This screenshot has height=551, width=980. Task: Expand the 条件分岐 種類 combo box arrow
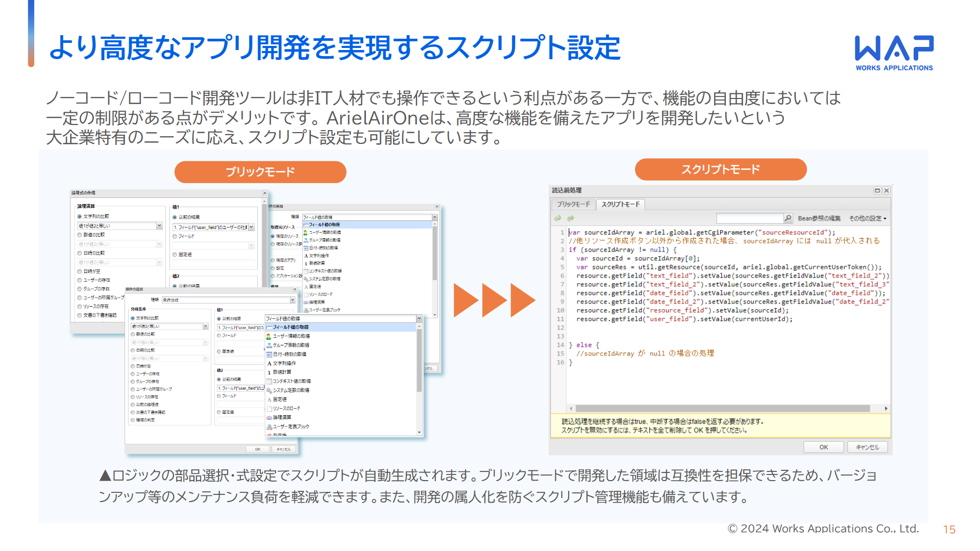pyautogui.click(x=292, y=300)
